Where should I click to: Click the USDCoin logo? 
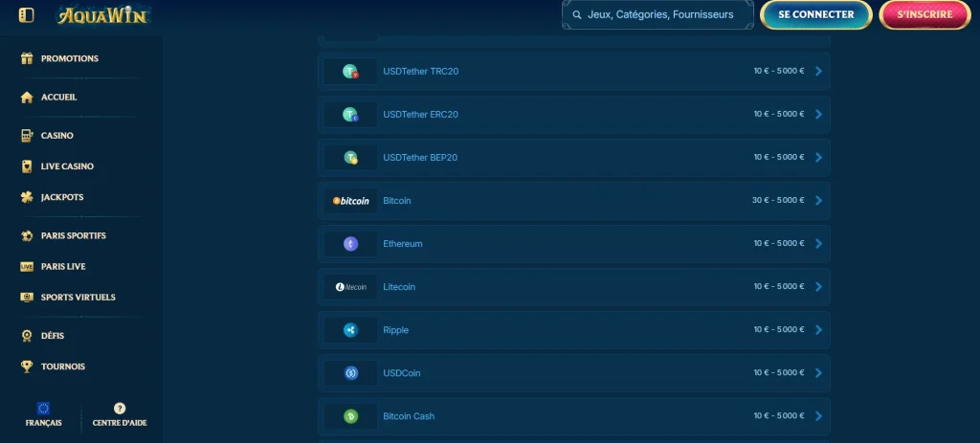[x=350, y=373]
